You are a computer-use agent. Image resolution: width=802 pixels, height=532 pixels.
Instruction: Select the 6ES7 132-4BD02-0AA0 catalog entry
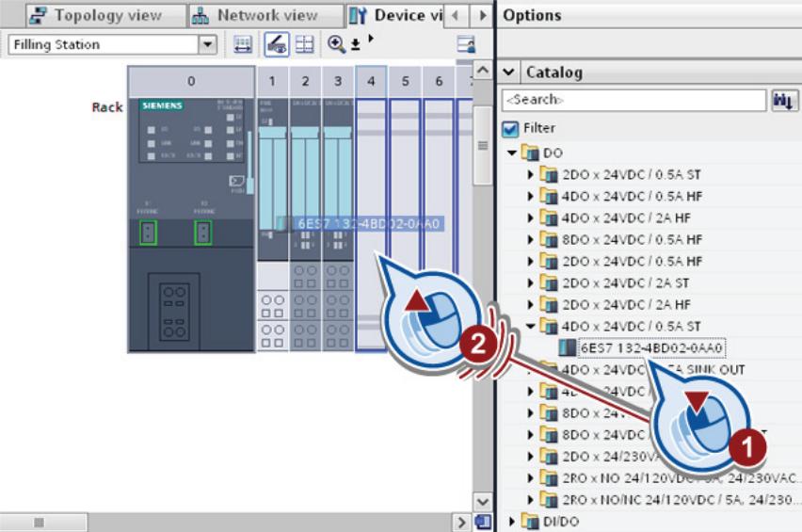(651, 347)
